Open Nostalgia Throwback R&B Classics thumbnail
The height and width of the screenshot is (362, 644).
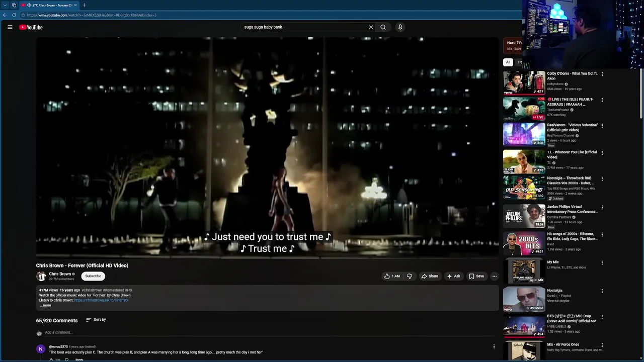pos(524,188)
